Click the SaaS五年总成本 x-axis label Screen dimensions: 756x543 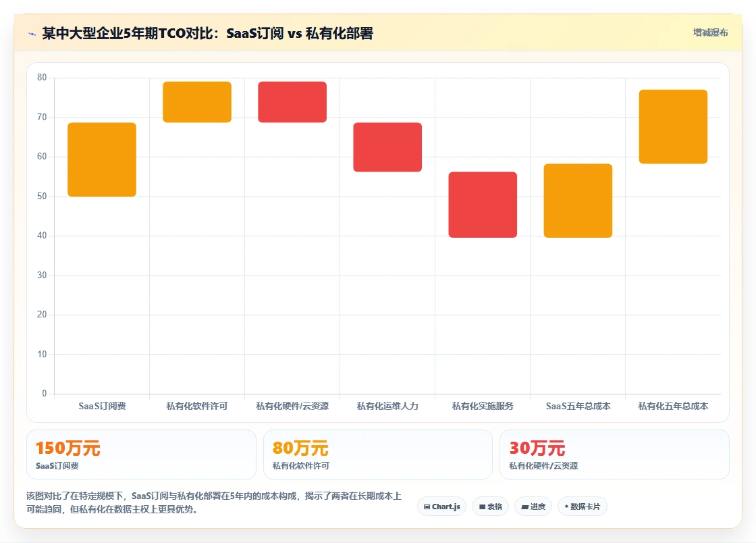pos(578,406)
